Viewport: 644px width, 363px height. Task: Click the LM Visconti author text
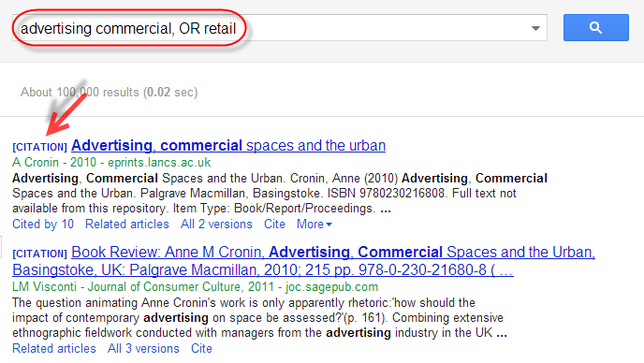click(x=44, y=286)
